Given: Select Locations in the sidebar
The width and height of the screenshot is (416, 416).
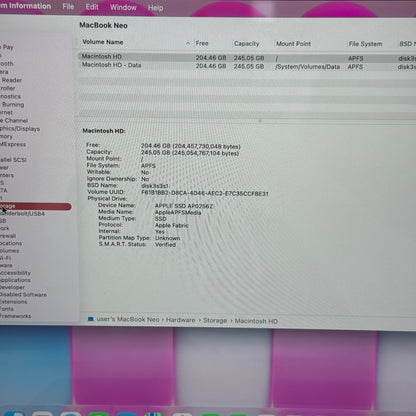Looking at the screenshot, I should [x=11, y=243].
